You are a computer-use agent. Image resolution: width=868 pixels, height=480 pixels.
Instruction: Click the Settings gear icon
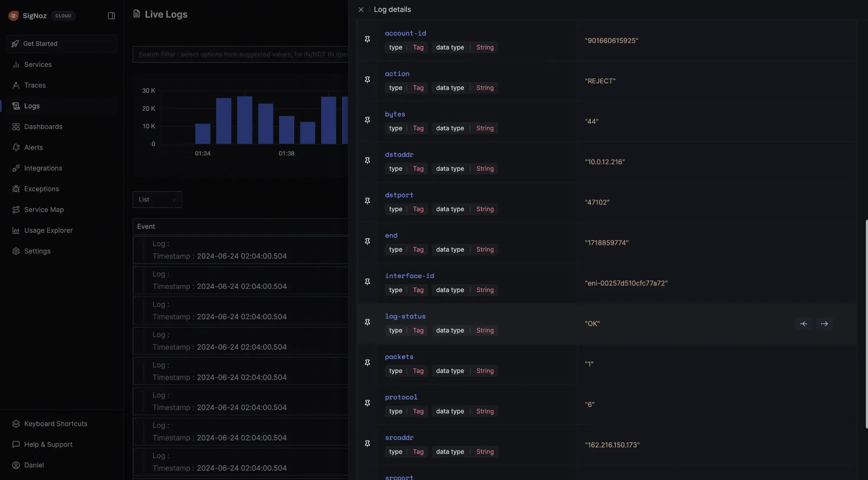click(x=16, y=251)
